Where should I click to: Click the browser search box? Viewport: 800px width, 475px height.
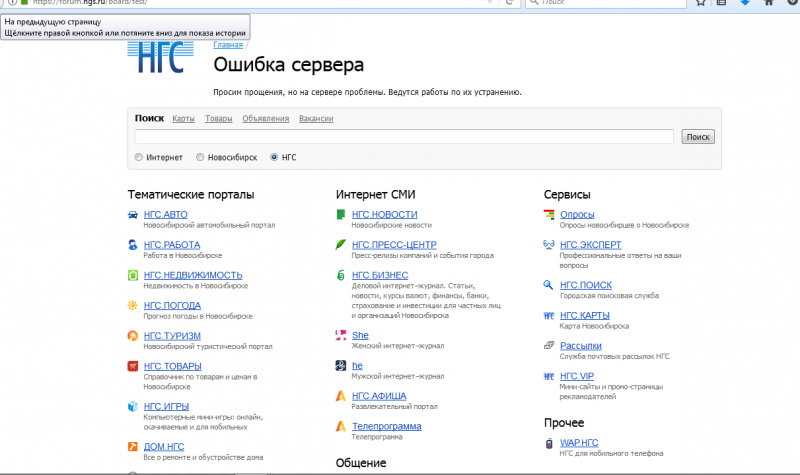[607, 2]
